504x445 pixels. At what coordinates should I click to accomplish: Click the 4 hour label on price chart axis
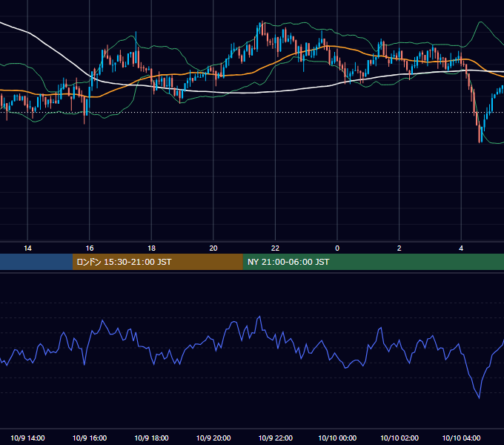[461, 248]
